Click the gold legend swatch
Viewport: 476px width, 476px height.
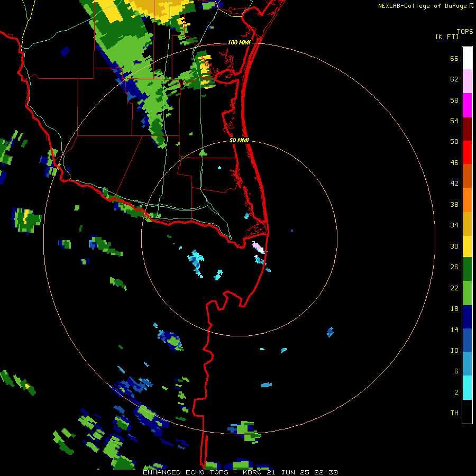click(x=467, y=224)
